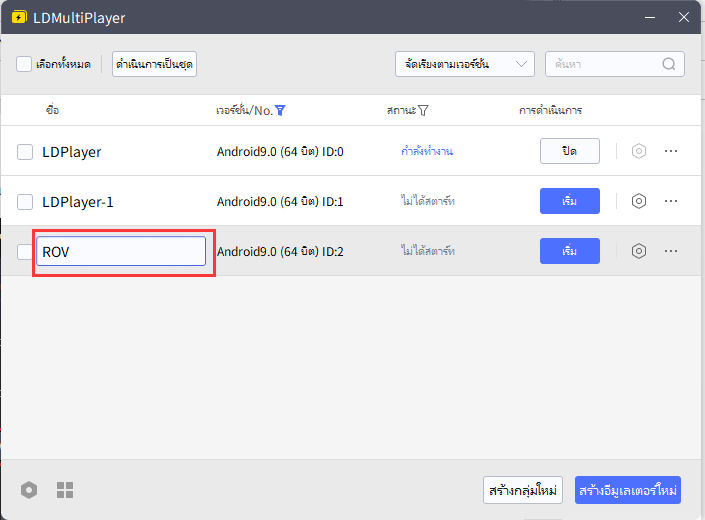
Task: Close the LDMultiPlayer window
Action: (684, 18)
